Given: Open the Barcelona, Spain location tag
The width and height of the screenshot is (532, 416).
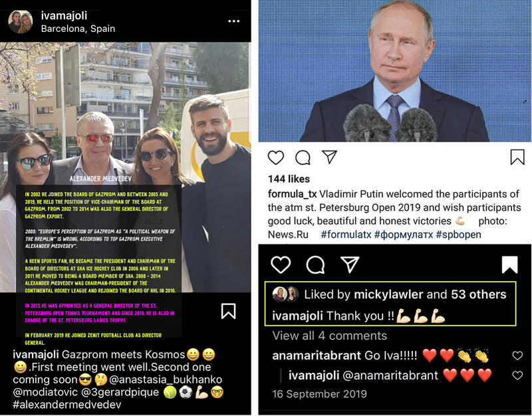Looking at the screenshot, I should pyautogui.click(x=78, y=29).
